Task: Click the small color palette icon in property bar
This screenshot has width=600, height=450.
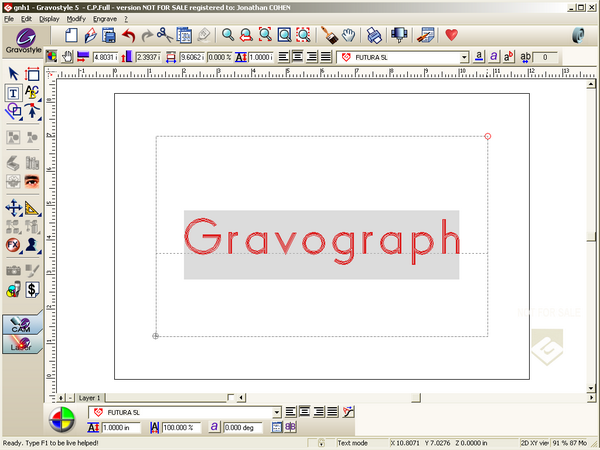Action: (x=52, y=57)
